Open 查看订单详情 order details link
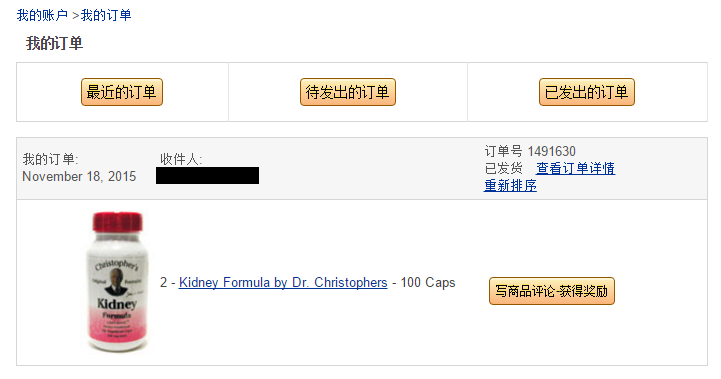Image resolution: width=721 pixels, height=379 pixels. pos(575,168)
